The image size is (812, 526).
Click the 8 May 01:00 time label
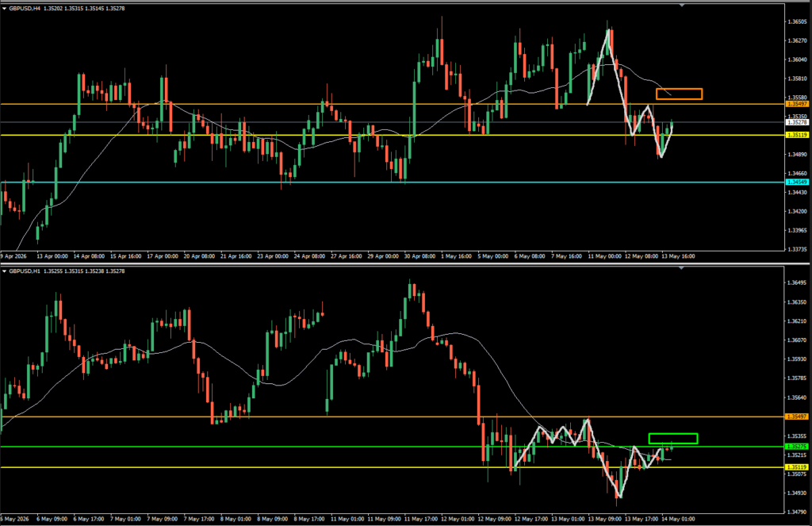(x=236, y=519)
